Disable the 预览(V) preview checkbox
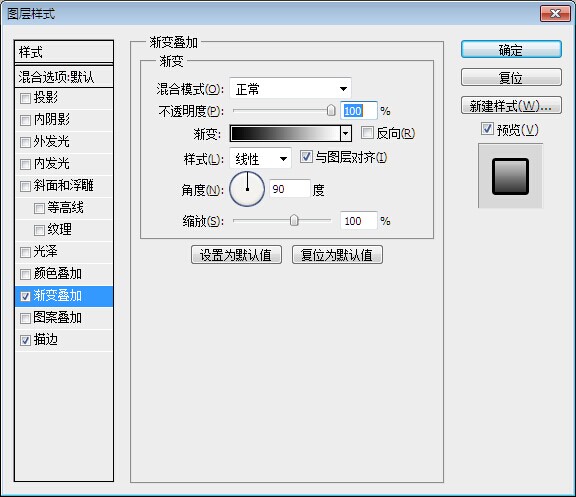576x497 pixels. 487,129
